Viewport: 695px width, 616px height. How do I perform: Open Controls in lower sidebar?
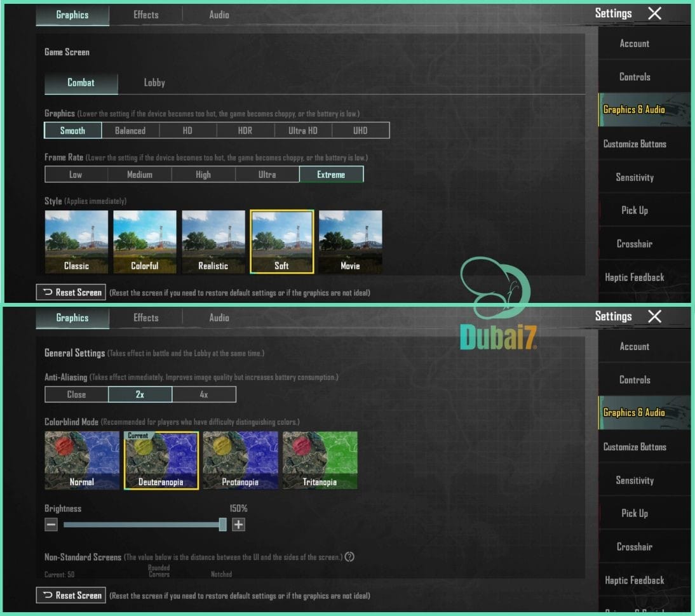coord(644,380)
